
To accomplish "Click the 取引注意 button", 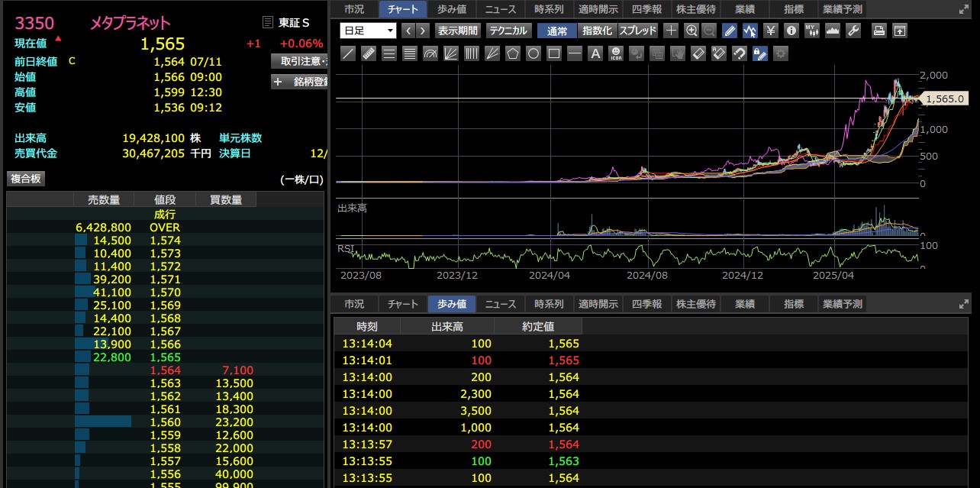I will [299, 61].
